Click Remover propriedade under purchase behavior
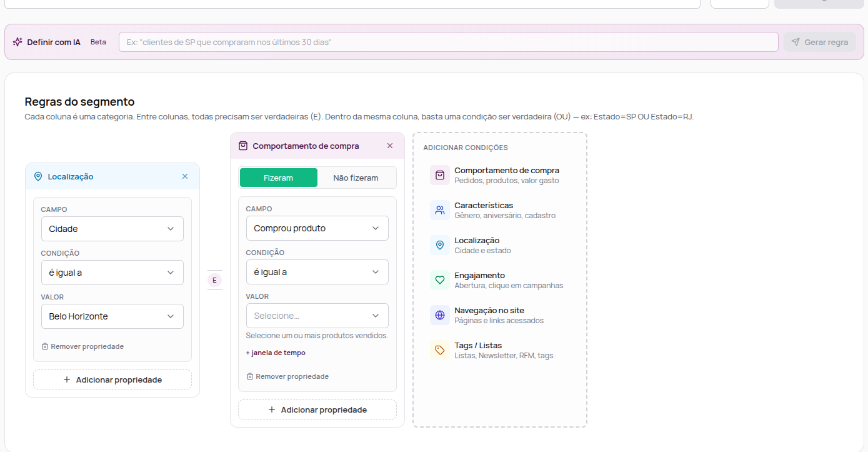 click(287, 376)
